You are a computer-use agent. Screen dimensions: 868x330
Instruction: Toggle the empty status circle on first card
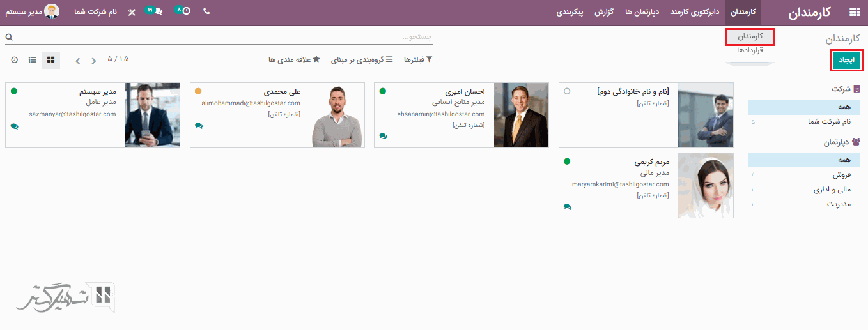(567, 91)
